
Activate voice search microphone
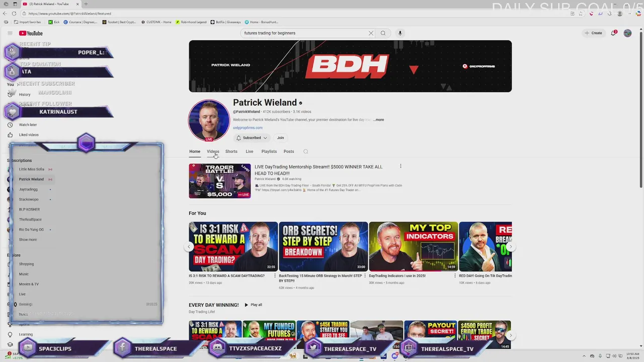click(400, 33)
